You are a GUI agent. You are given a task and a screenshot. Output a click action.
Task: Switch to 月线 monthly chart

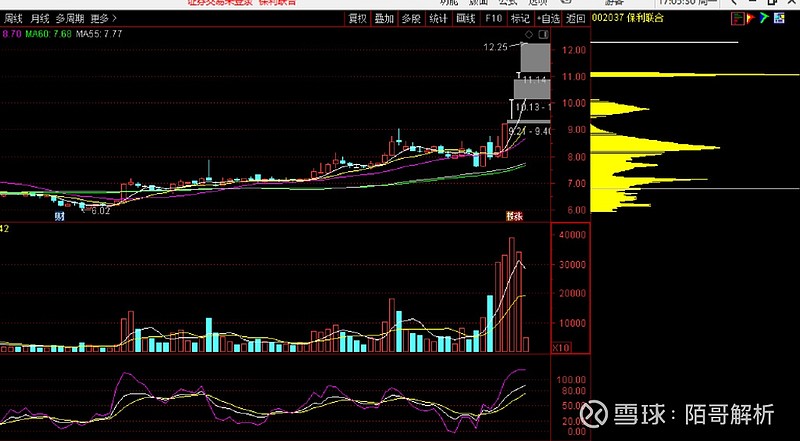(40, 18)
